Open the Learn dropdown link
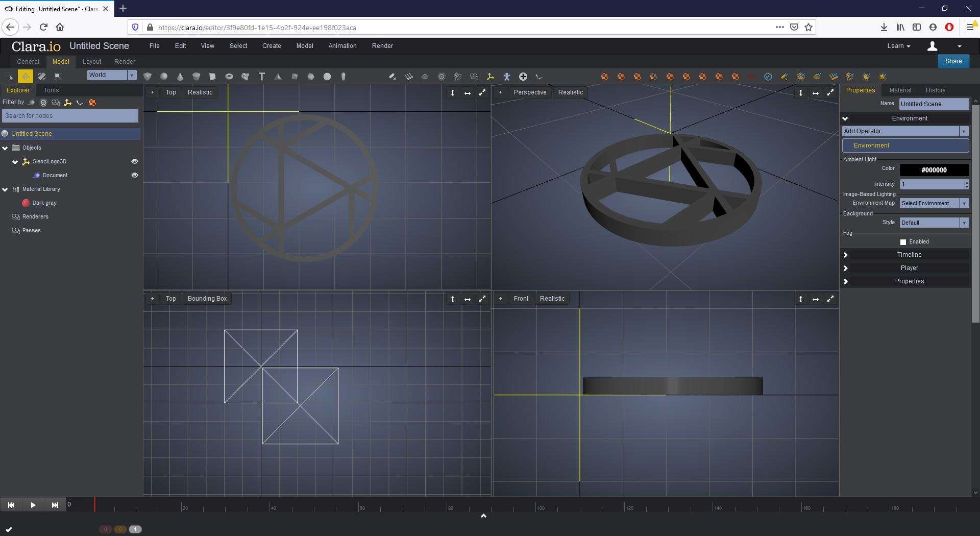980x536 pixels. pos(898,46)
